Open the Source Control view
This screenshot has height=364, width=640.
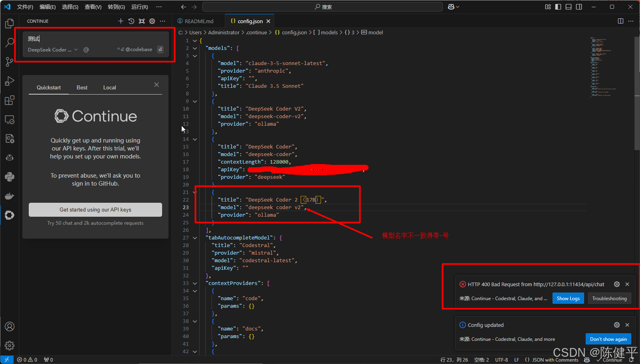click(x=10, y=62)
